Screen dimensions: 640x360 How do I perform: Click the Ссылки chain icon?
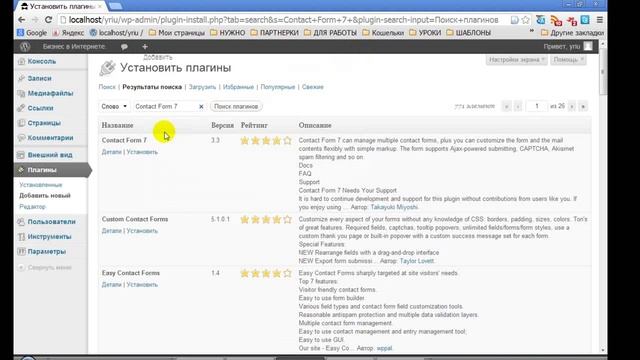pos(21,108)
